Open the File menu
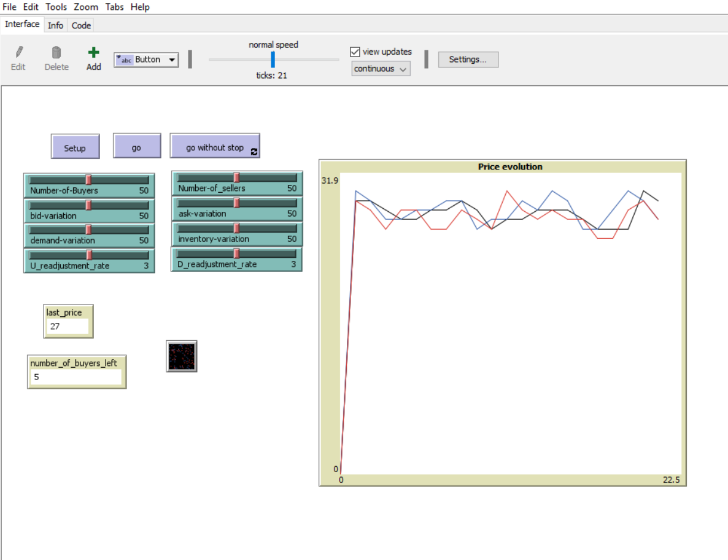Screen dimensions: 728x560 pyautogui.click(x=10, y=7)
